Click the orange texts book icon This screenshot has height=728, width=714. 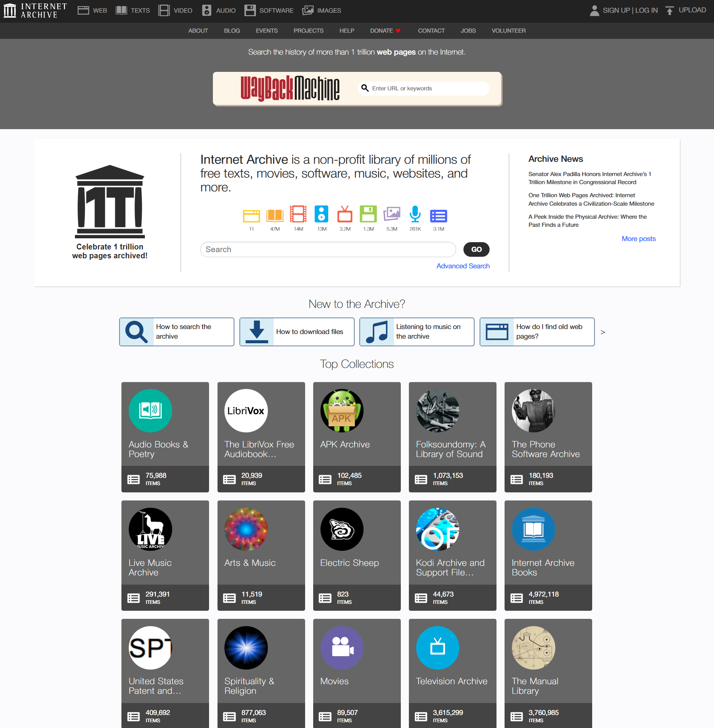click(x=275, y=216)
